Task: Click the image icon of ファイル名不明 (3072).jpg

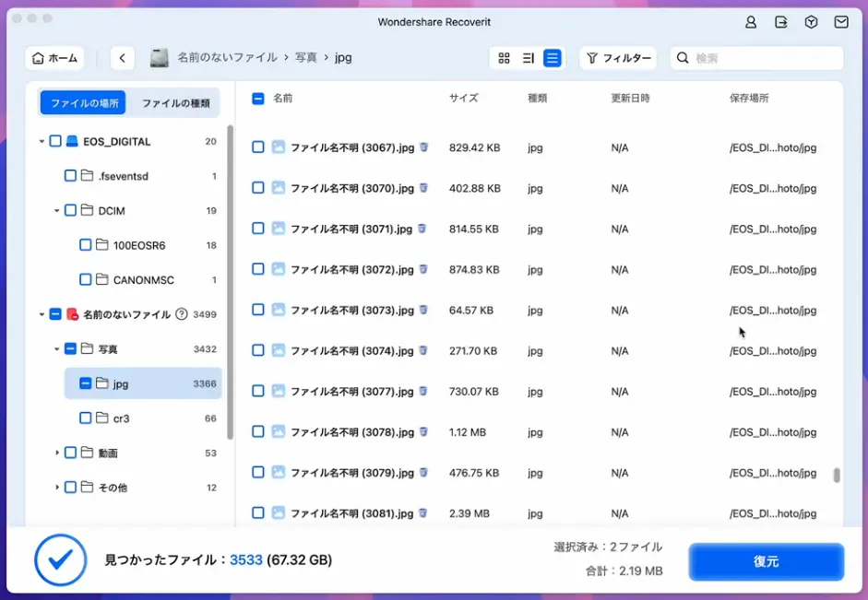Action: pyautogui.click(x=279, y=269)
